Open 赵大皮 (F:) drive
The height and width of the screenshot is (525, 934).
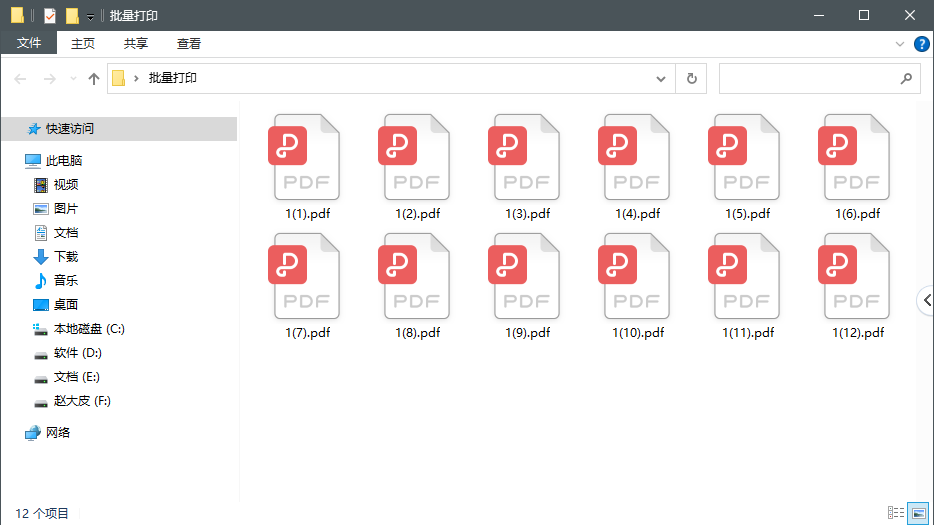pos(82,400)
